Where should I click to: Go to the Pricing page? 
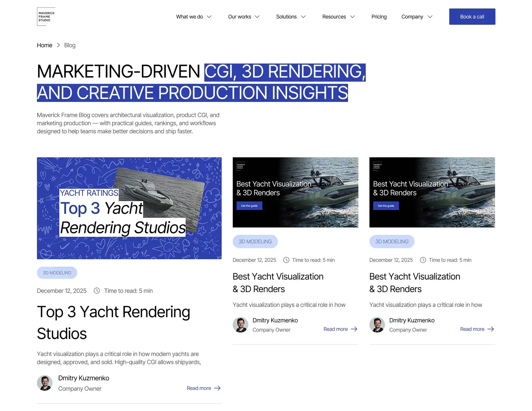point(379,17)
